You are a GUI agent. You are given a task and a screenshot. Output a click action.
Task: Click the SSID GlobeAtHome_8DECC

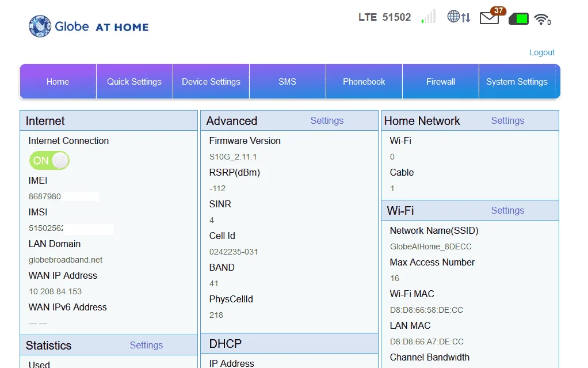pyautogui.click(x=431, y=246)
